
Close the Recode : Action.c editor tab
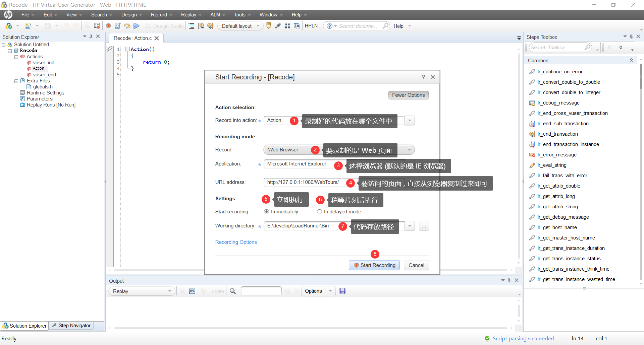[x=157, y=38]
